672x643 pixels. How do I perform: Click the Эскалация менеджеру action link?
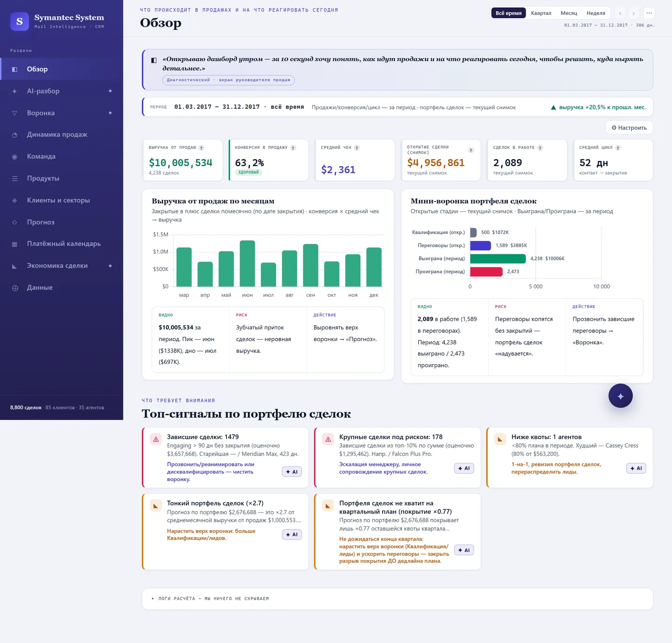[x=383, y=468]
